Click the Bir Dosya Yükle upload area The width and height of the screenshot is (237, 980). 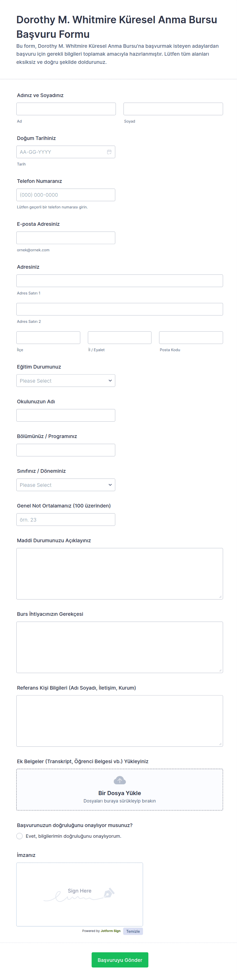click(119, 793)
